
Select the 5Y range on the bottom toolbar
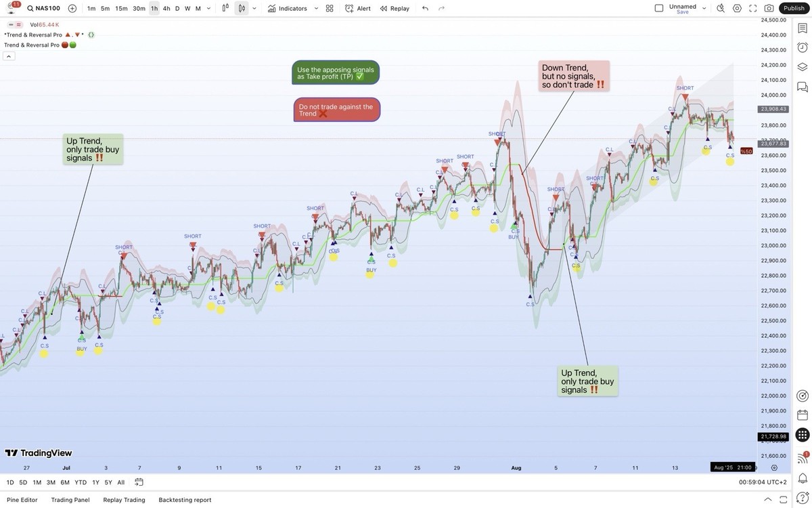[106, 482]
